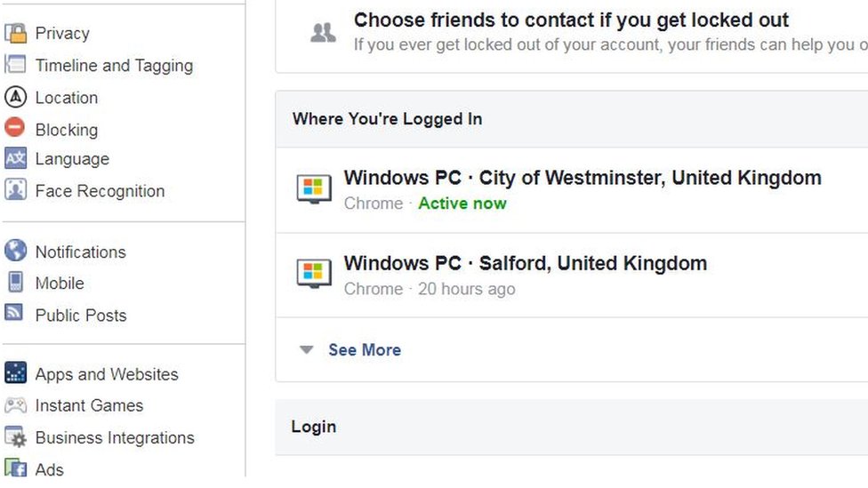Click the friends icon beside lockout option

coord(323,33)
